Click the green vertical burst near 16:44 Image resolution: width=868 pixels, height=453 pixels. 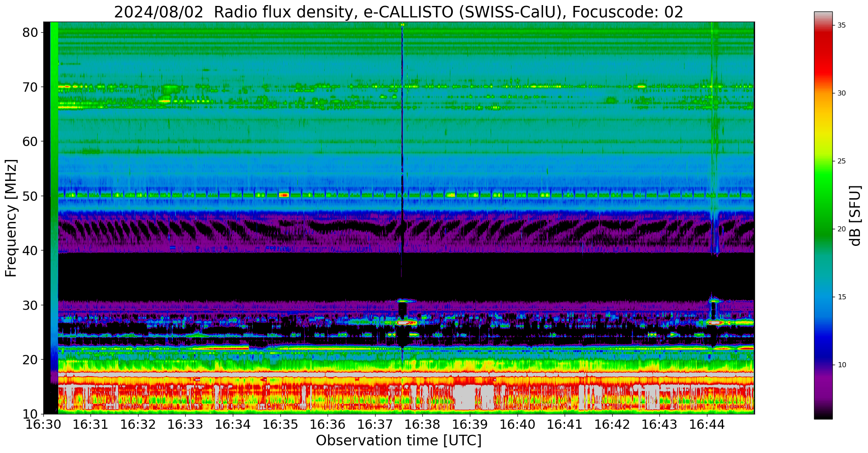715,136
